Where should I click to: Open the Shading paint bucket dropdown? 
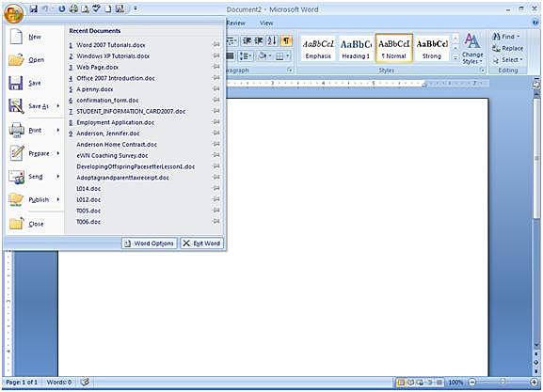pyautogui.click(x=264, y=56)
